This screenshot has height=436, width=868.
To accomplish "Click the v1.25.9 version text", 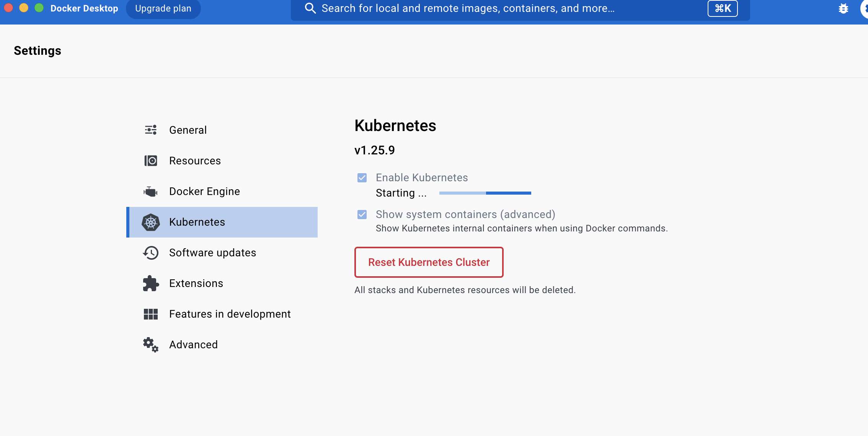I will pos(375,150).
